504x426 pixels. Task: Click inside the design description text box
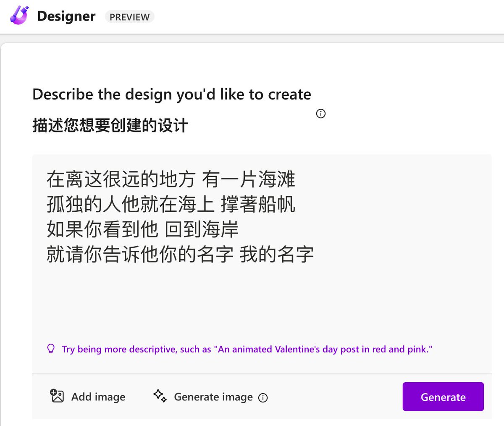click(x=262, y=264)
